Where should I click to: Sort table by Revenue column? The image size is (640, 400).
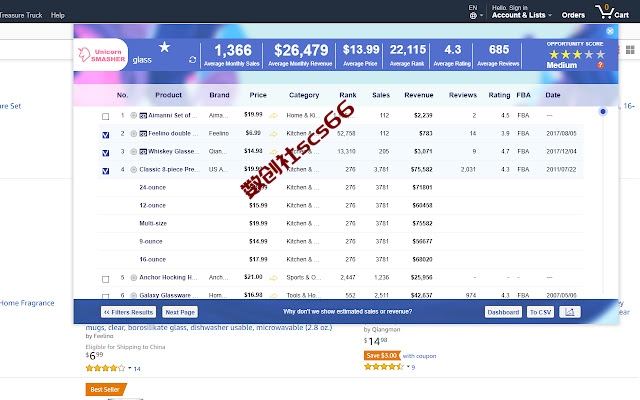pos(419,95)
